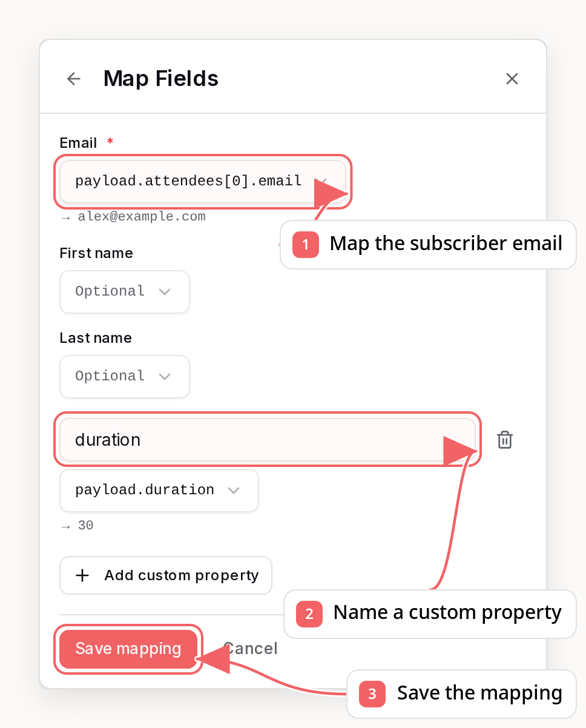Screen dimensions: 586x728
Task: Delete the duration custom property
Action: pos(505,440)
